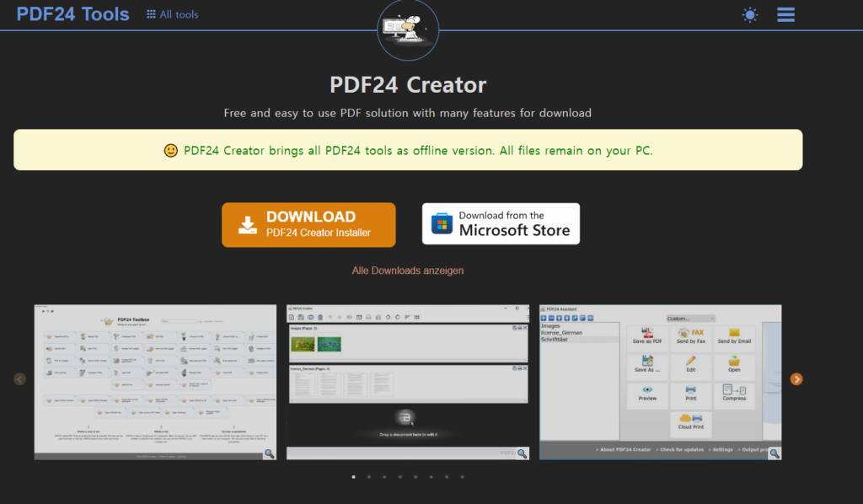
Task: Click the PDF24 Tools logo text
Action: click(72, 13)
